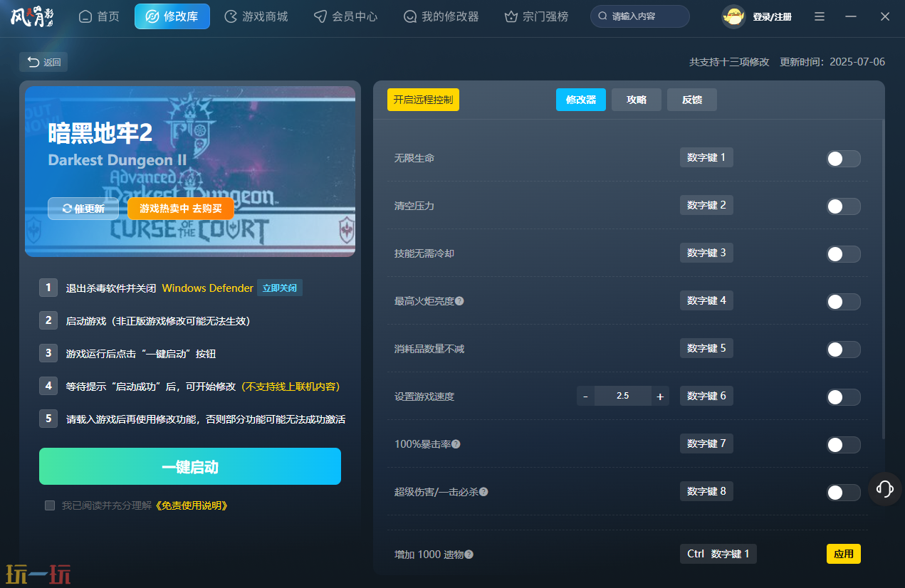
Task: Enable 最高火炬亮度 toggle
Action: [844, 302]
